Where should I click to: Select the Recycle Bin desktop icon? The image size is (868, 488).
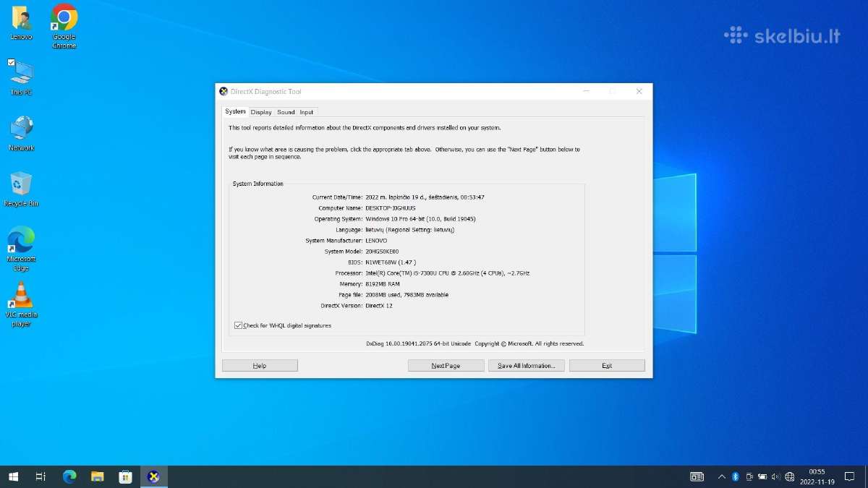(21, 189)
